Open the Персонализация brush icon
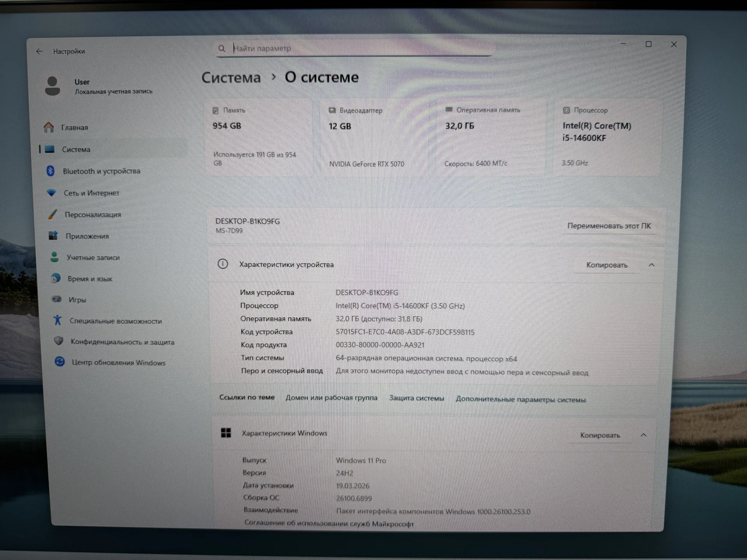This screenshot has height=560, width=747. 52,214
